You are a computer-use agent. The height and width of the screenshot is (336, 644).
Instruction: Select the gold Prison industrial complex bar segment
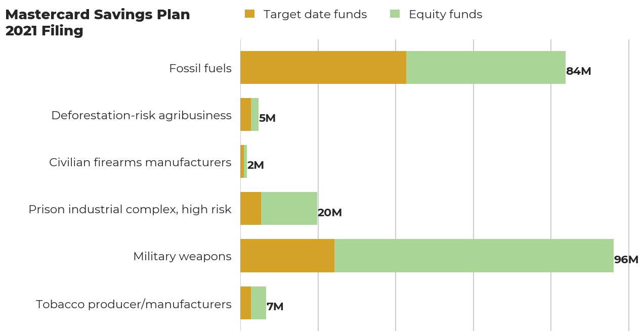250,208
